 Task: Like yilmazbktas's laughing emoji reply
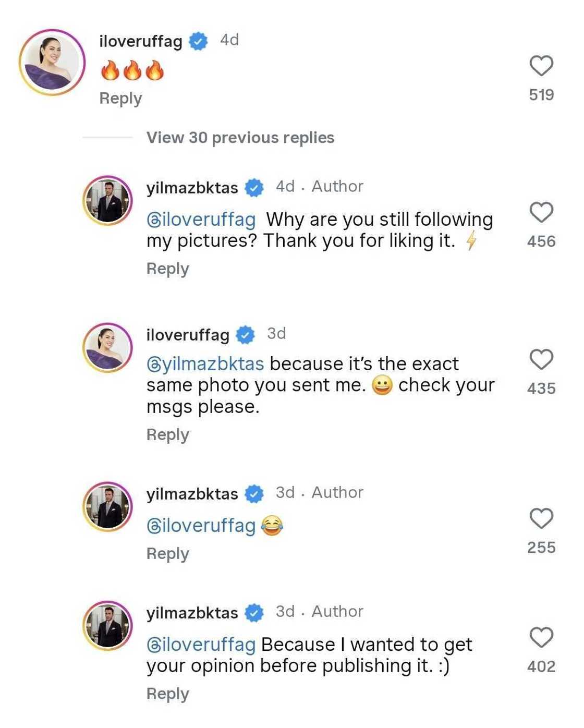tap(541, 519)
